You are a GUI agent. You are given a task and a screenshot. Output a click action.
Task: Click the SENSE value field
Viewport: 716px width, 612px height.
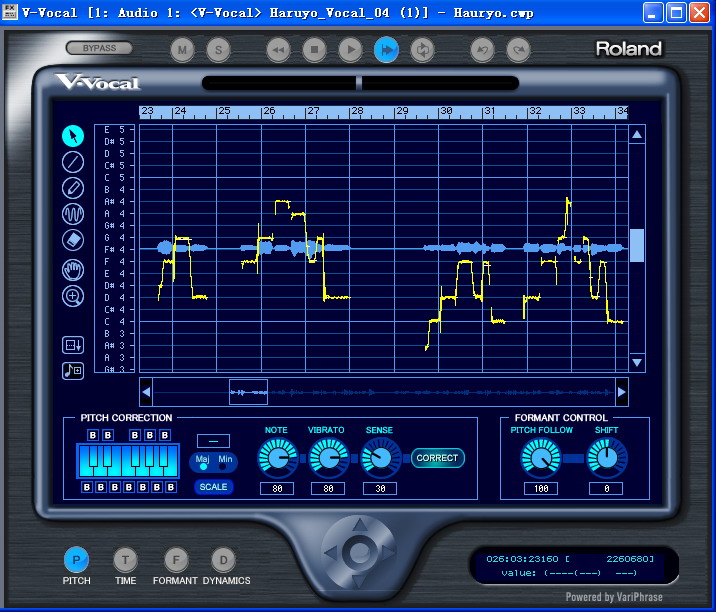(380, 489)
